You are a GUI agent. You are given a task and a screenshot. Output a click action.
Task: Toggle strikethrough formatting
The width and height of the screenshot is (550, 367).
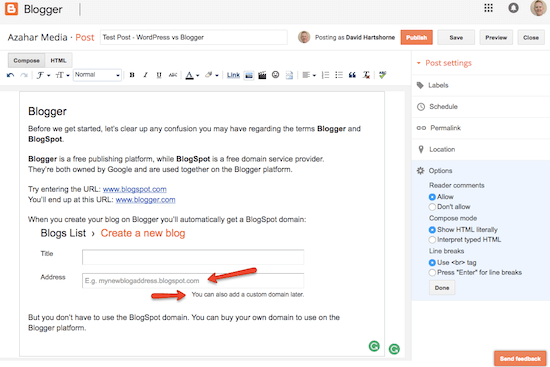click(173, 75)
